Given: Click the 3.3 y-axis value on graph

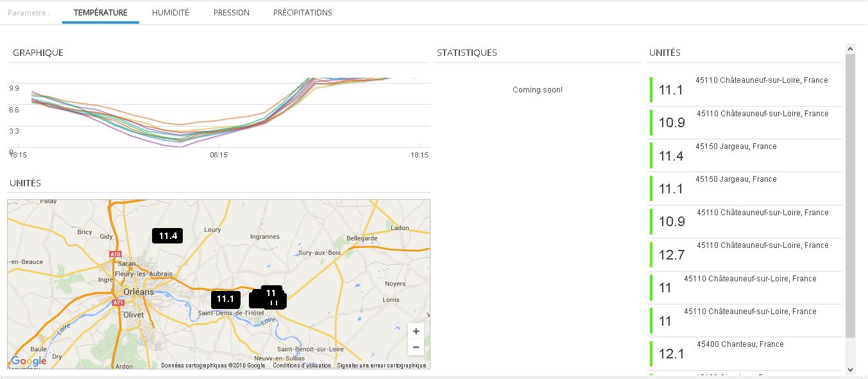Looking at the screenshot, I should (x=14, y=131).
